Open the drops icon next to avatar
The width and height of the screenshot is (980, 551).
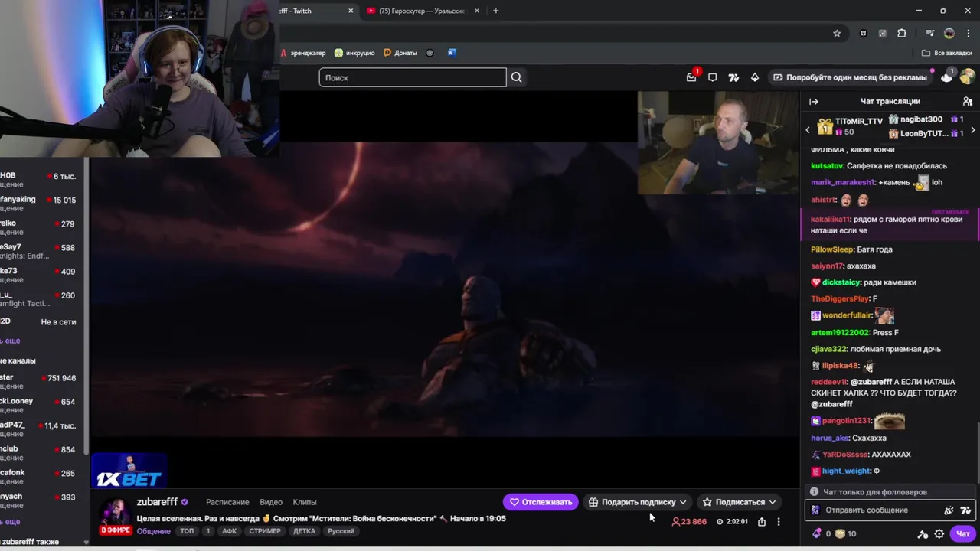click(947, 77)
